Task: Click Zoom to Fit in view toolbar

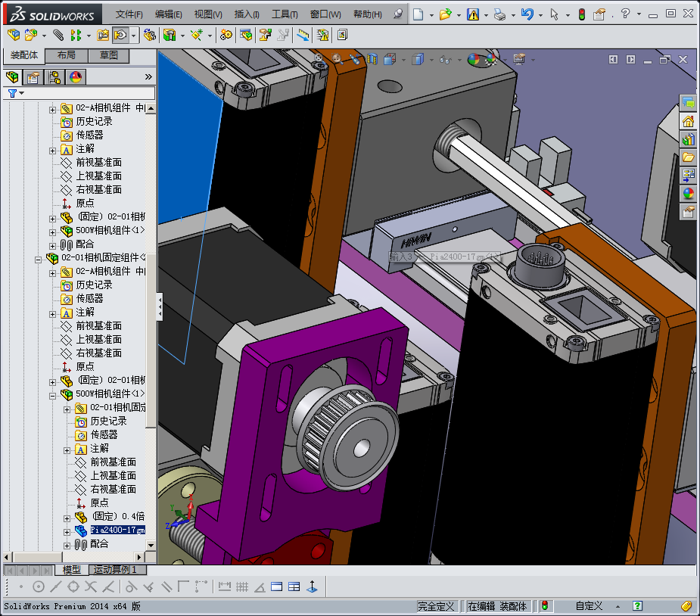Action: [319, 58]
